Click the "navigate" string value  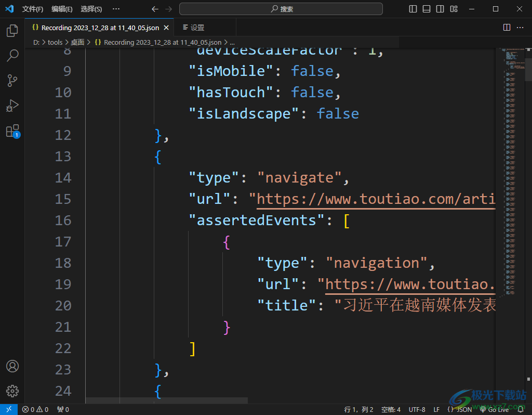(300, 178)
